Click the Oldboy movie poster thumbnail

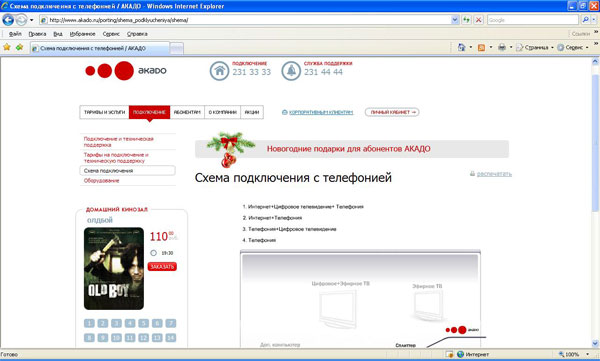(114, 268)
